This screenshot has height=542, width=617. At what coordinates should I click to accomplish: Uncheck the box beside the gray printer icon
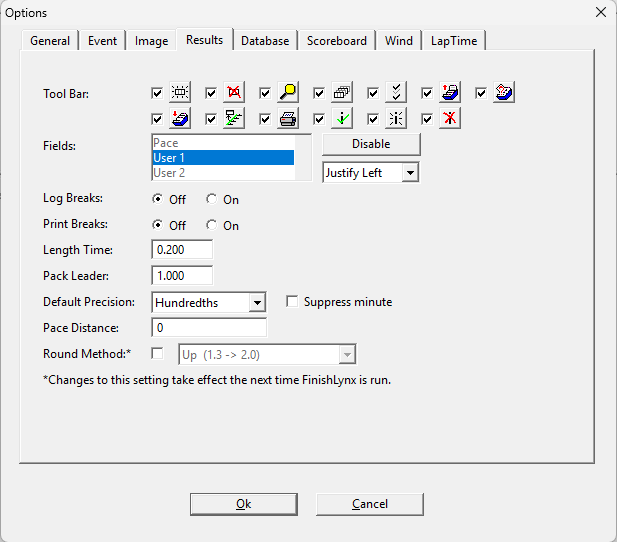pos(265,119)
